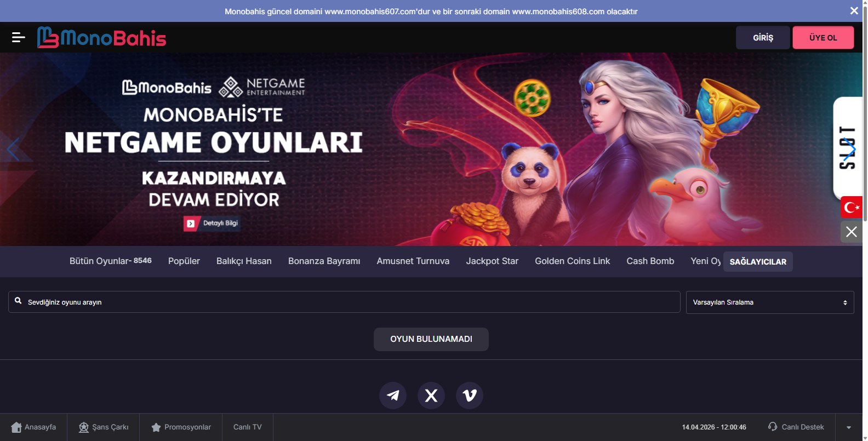Close the side SLOT widget
The height and width of the screenshot is (441, 868).
851,232
